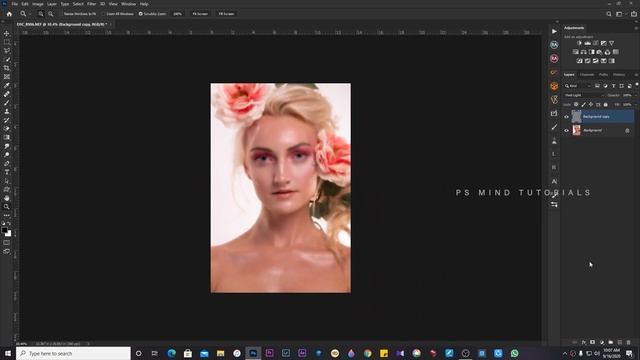Open the blend mode dropdown
The height and width of the screenshot is (360, 640).
click(584, 95)
